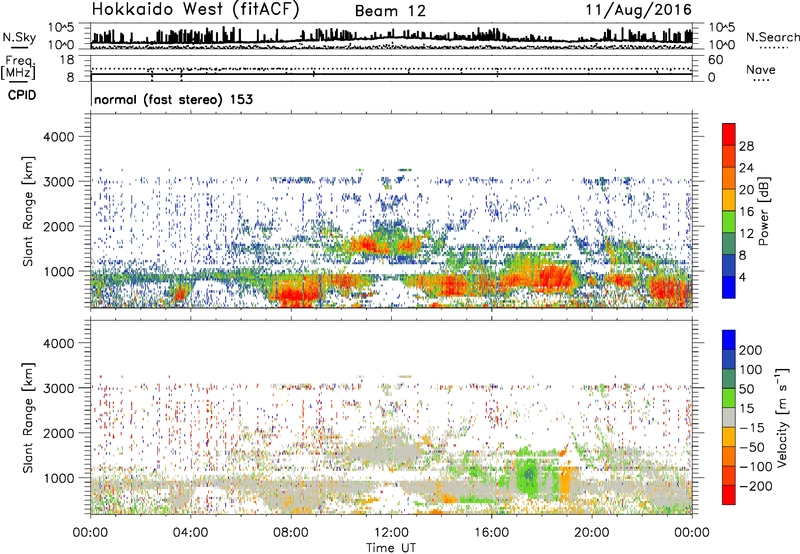Select "normal (fast stereo) 153" mode text
Image resolution: width=800 pixels, height=554 pixels.
173,99
